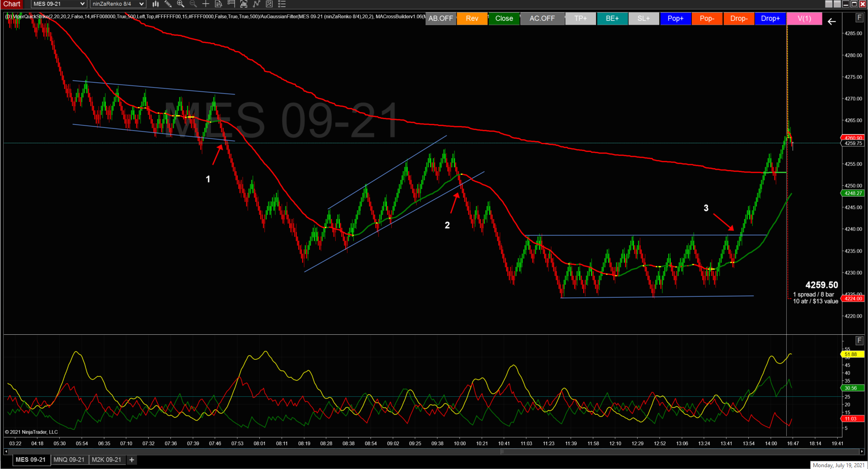Click the green 4248.27 price marker

click(853, 193)
